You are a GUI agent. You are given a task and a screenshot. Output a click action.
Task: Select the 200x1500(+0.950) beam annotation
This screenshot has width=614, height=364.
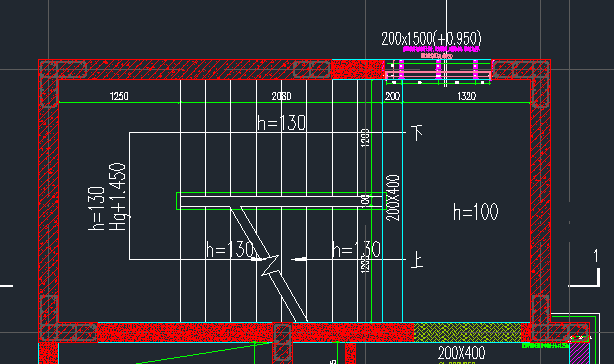(x=431, y=38)
